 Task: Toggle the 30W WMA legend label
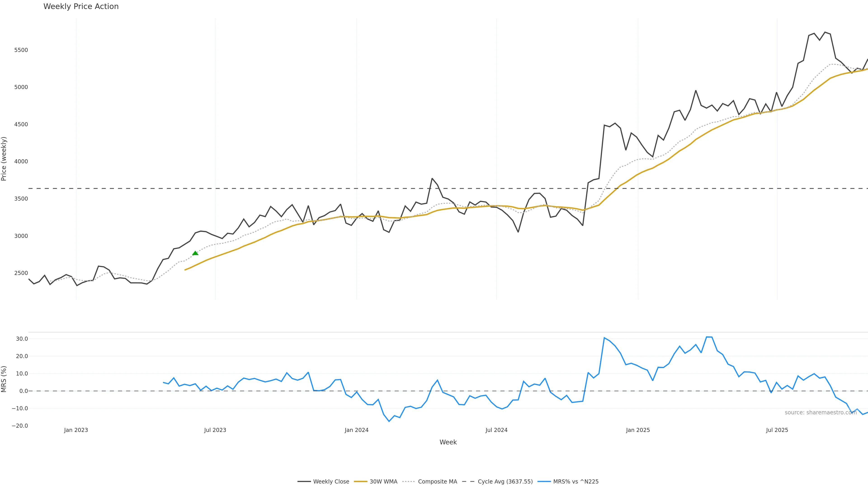383,482
